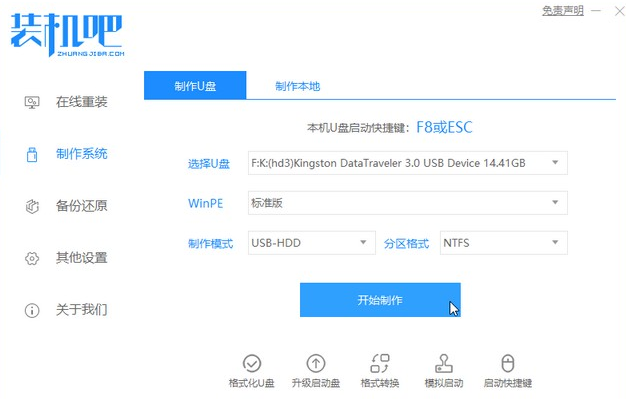
Task: Click the 启动快捷键 mouse icon
Action: click(508, 363)
